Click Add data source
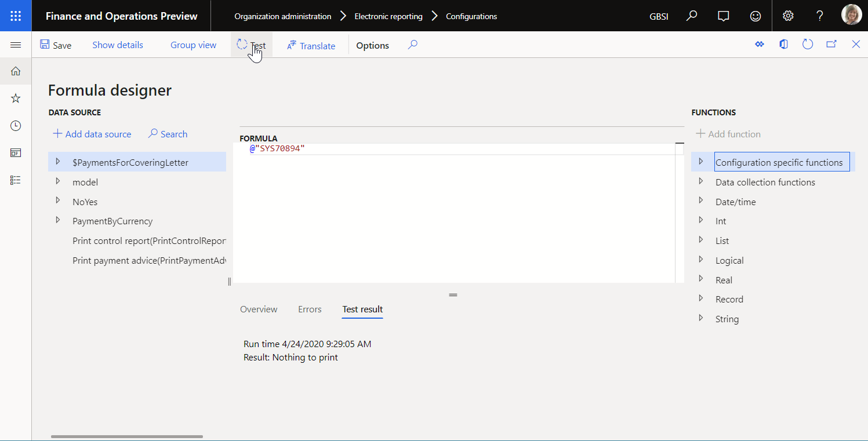Image resolution: width=868 pixels, height=441 pixels. tap(92, 134)
